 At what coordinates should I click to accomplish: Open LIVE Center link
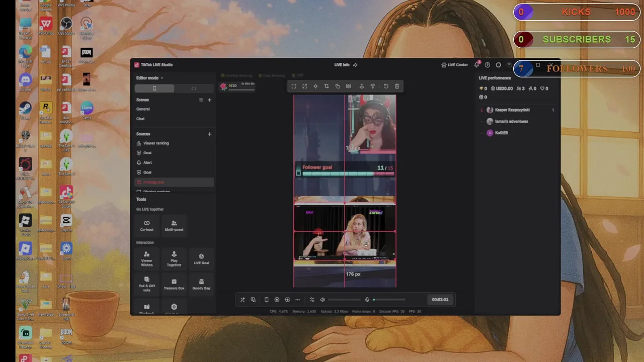pyautogui.click(x=454, y=65)
